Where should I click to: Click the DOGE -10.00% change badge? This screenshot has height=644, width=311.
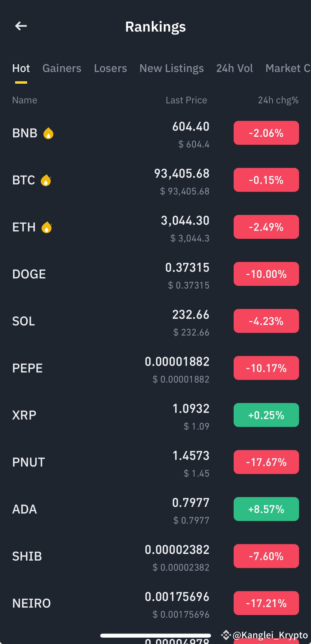click(x=266, y=274)
